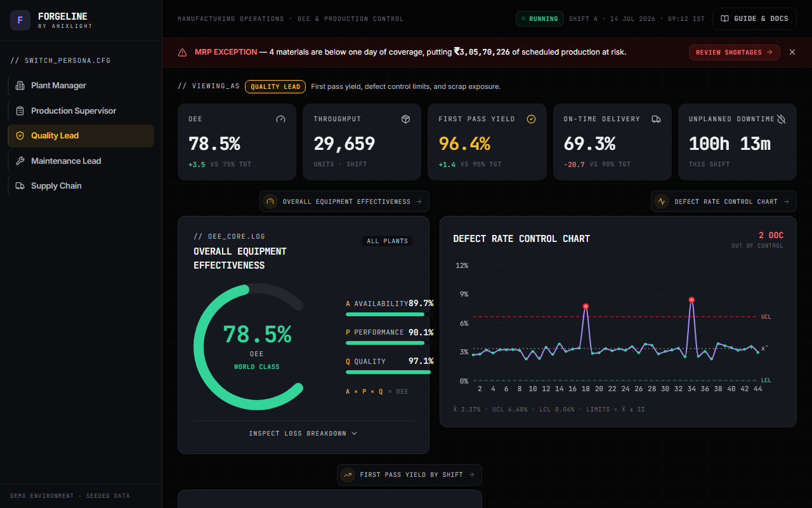Dismiss the MRP exception banner
The width and height of the screenshot is (812, 508).
click(792, 52)
